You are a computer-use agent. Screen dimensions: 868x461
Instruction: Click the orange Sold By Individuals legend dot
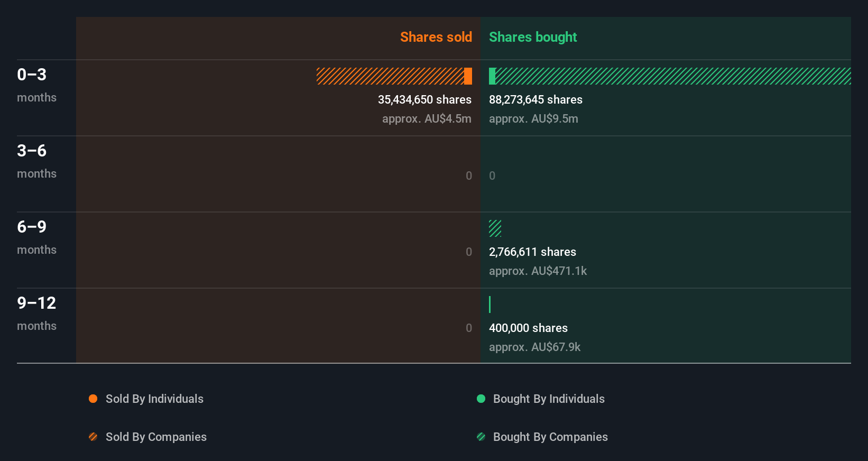(x=93, y=399)
